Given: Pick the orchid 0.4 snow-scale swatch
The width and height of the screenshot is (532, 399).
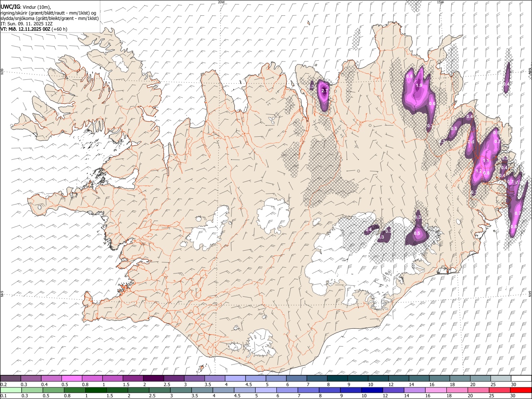Looking at the screenshot, I should 51,378.
